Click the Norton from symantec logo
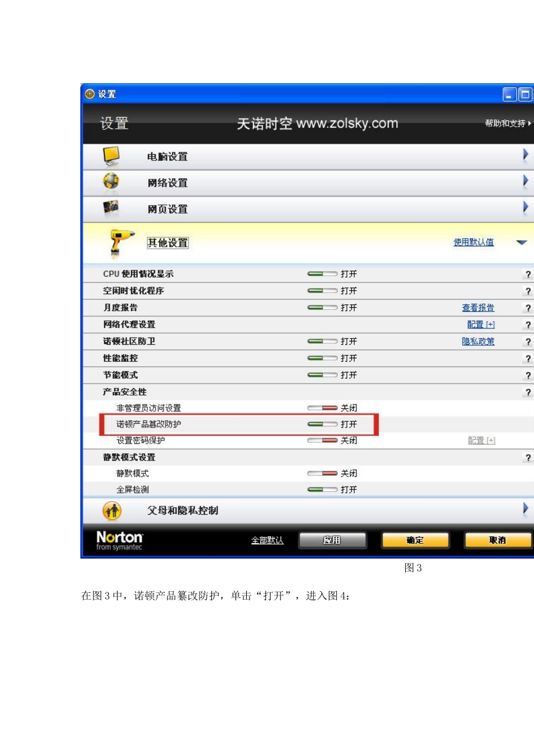The width and height of the screenshot is (534, 756). (x=120, y=541)
